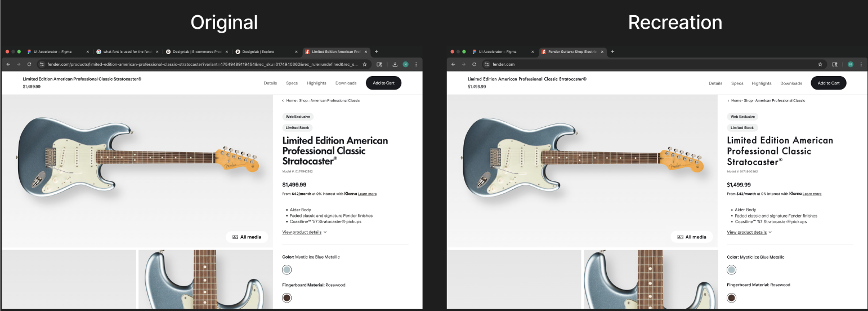The image size is (868, 311).
Task: Reload the page in Original browser window
Action: pos(29,64)
